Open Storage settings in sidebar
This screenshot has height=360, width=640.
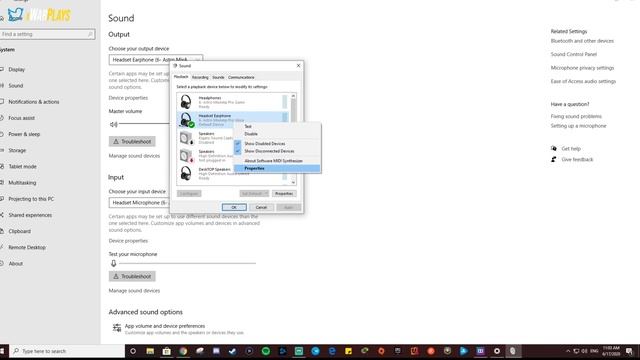pos(17,150)
